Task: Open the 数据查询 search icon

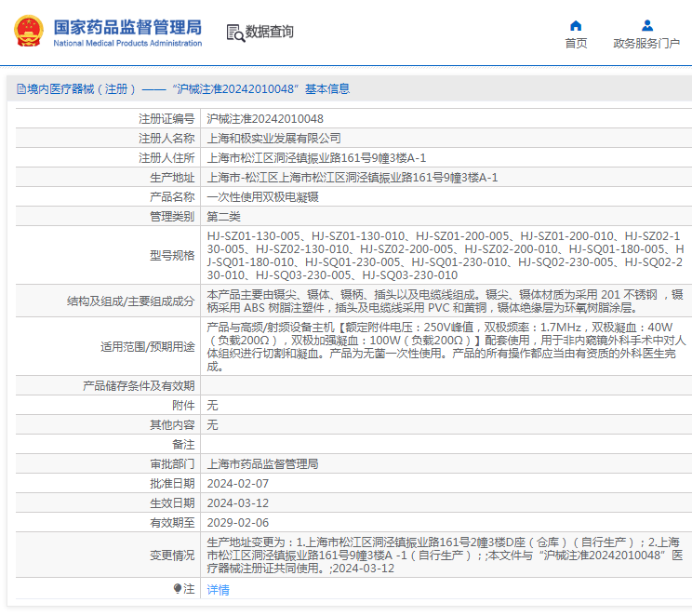Action: pos(235,33)
